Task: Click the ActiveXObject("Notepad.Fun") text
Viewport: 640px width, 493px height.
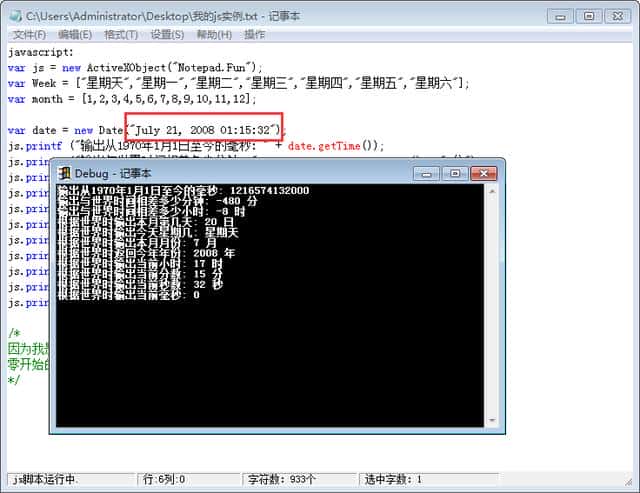Action: [x=171, y=68]
